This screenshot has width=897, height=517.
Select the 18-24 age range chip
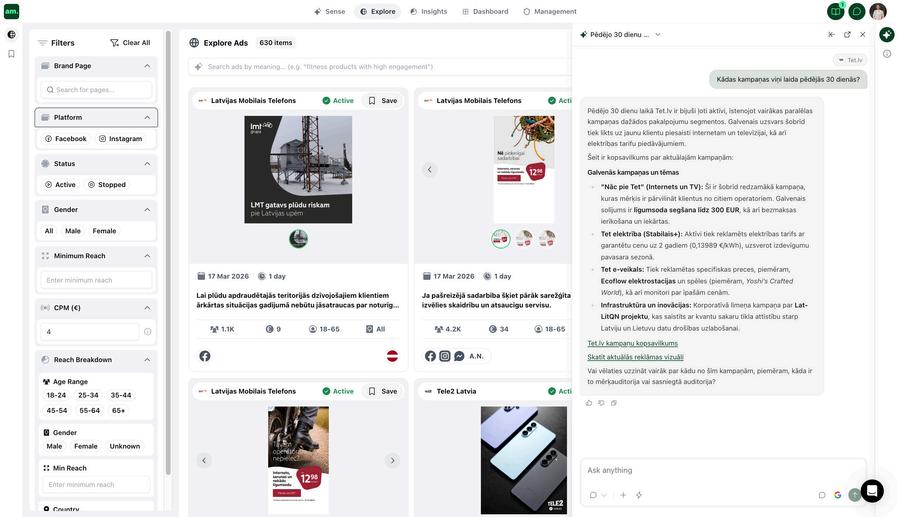[56, 395]
